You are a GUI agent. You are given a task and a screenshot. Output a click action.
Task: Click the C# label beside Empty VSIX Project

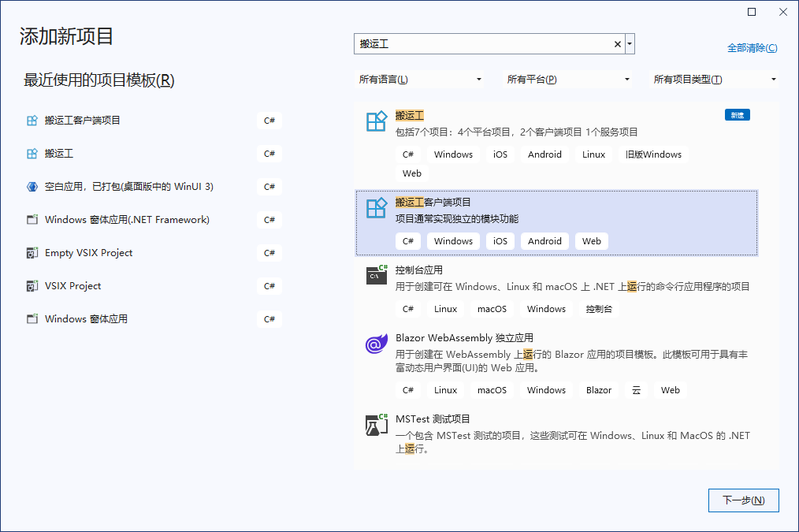click(x=269, y=253)
